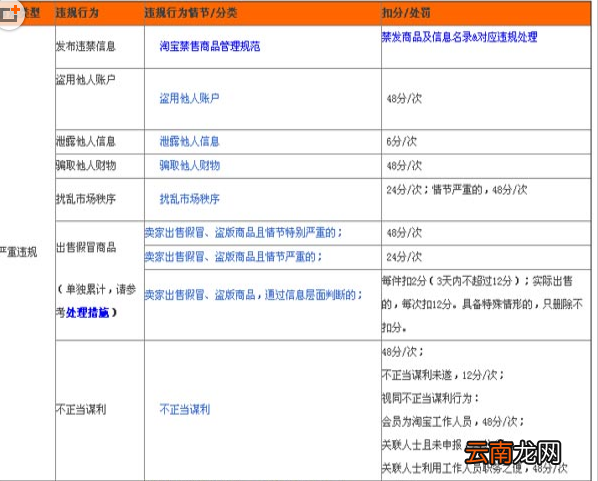
Task: Open the blue 扰乱市场秩序 link
Action: coord(190,199)
